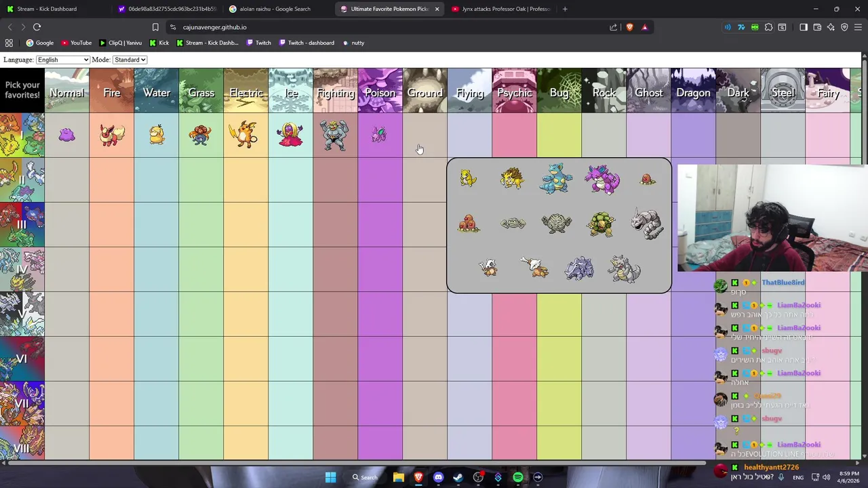Close the Ultimate Favorite Pokemon Picker tab
This screenshot has width=868, height=488.
(437, 9)
